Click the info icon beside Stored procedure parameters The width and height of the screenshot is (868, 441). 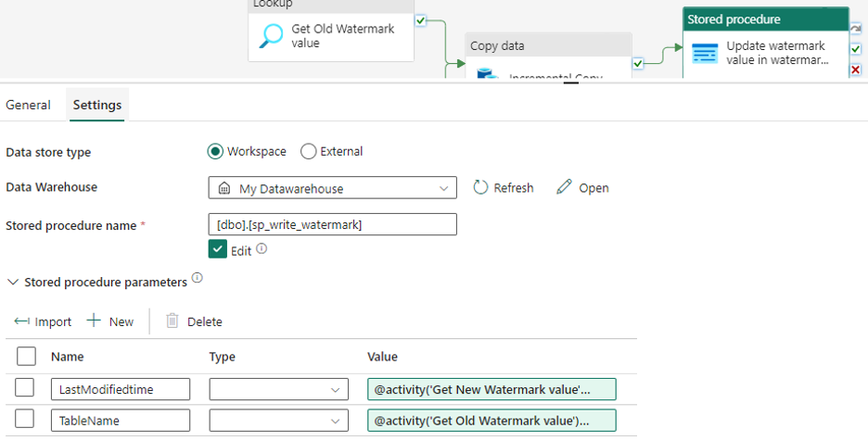pos(198,277)
